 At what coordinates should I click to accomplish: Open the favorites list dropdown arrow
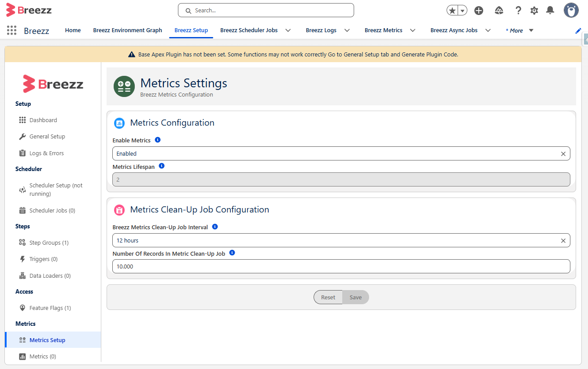(462, 11)
